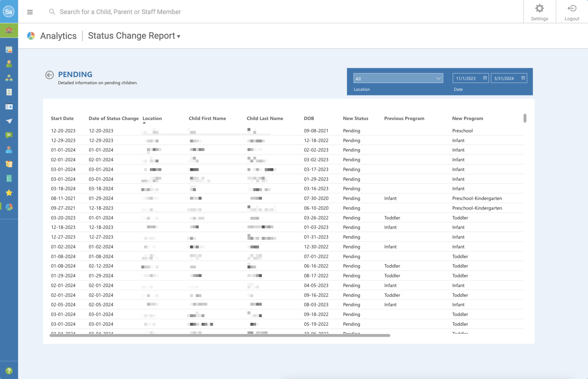Click the Analytics menu label
Viewport: 588px width, 379px height.
(58, 36)
